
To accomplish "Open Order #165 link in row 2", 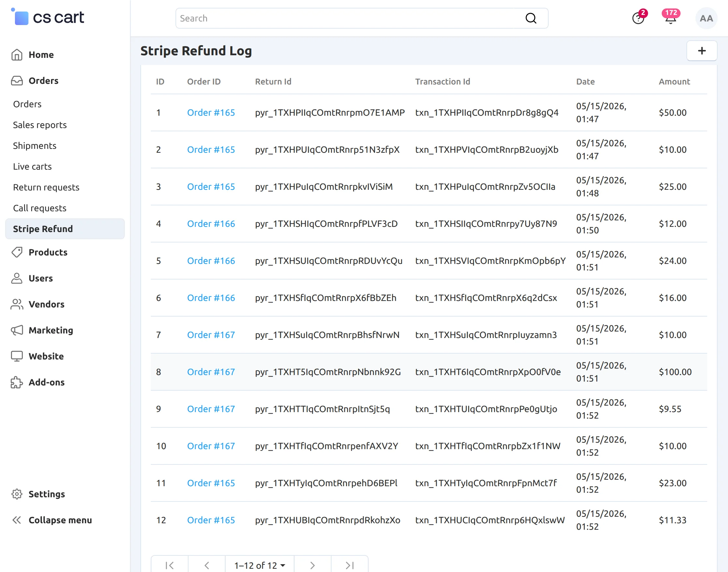I will [211, 150].
